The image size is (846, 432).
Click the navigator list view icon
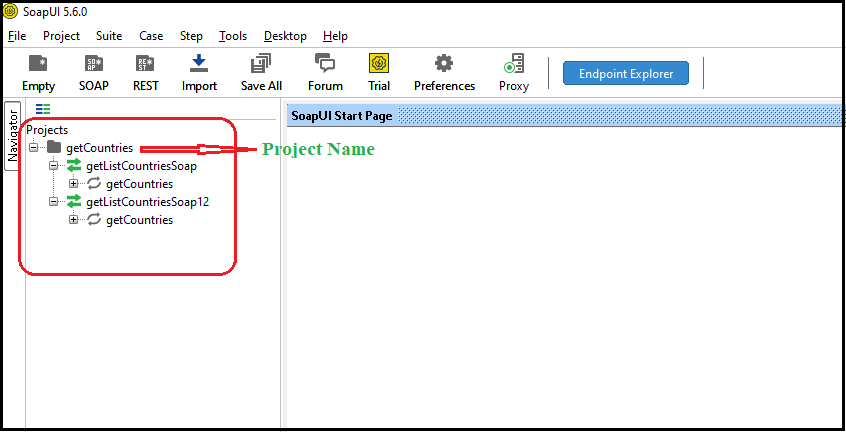43,109
